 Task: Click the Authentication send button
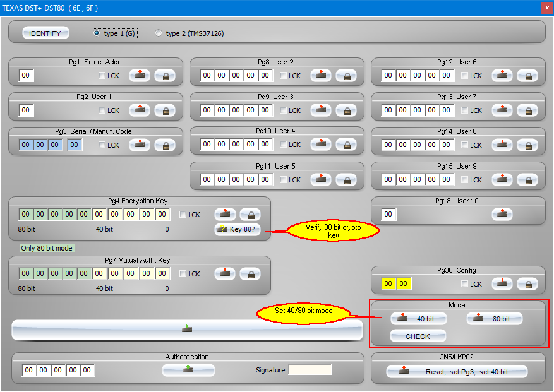coord(188,370)
